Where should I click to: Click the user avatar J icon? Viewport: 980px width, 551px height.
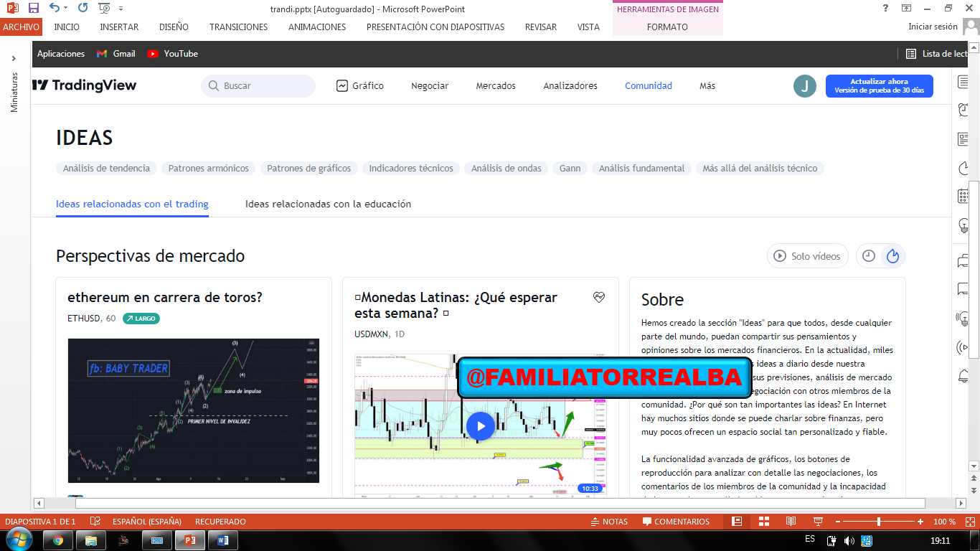pos(805,86)
